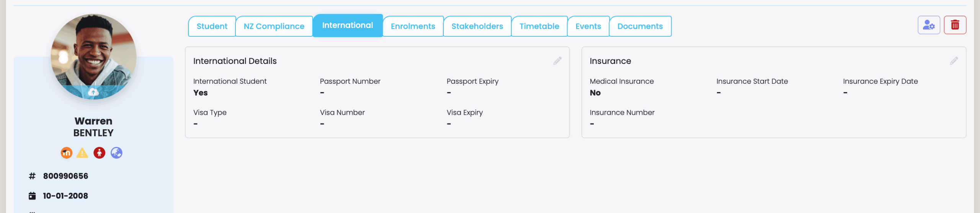This screenshot has height=213, width=980.
Task: Click the birth date 10-01-2008
Action: [65, 196]
